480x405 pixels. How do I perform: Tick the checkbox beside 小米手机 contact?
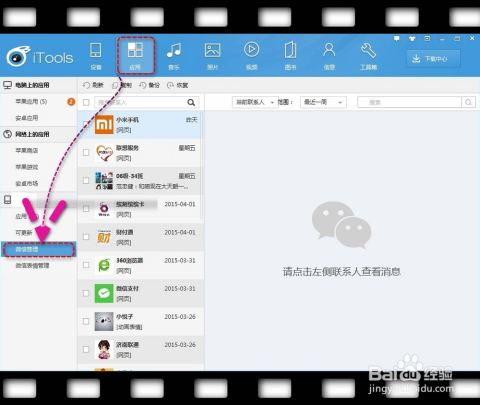(86, 124)
